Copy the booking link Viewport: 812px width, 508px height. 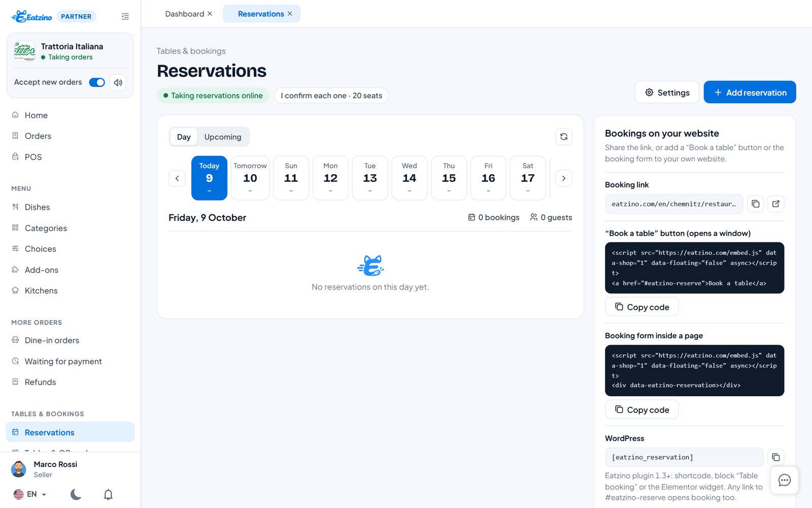[x=756, y=204]
